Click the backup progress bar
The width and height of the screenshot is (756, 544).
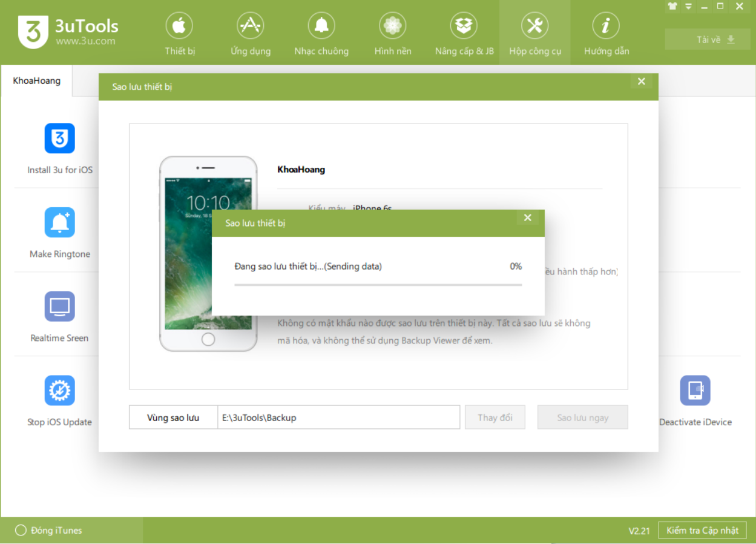(378, 284)
